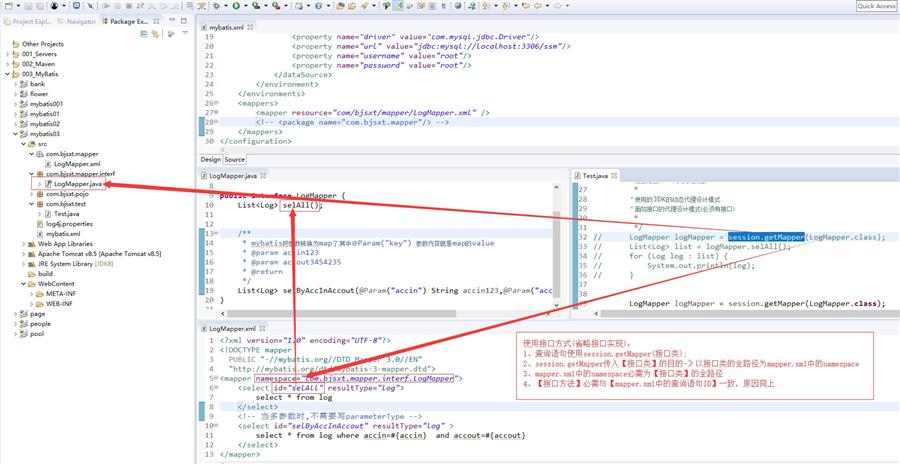Screen dimensions: 900x464
Task: Expand the LogMapper.java tree node
Action: tap(39, 184)
